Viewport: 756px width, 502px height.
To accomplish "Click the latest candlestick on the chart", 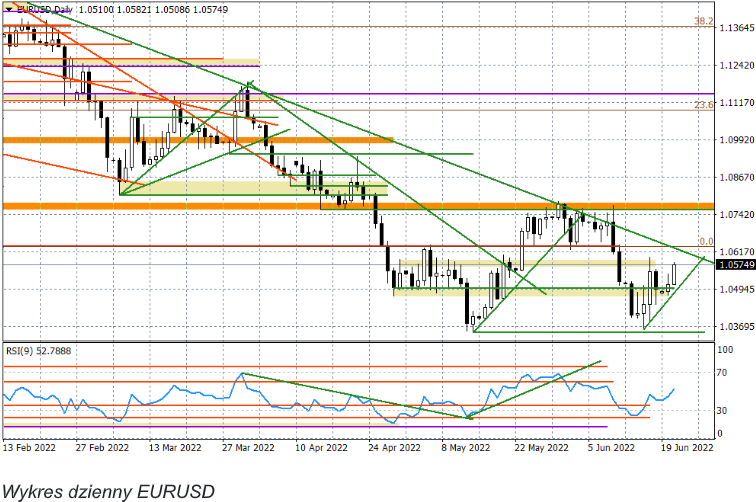I will pos(675,273).
